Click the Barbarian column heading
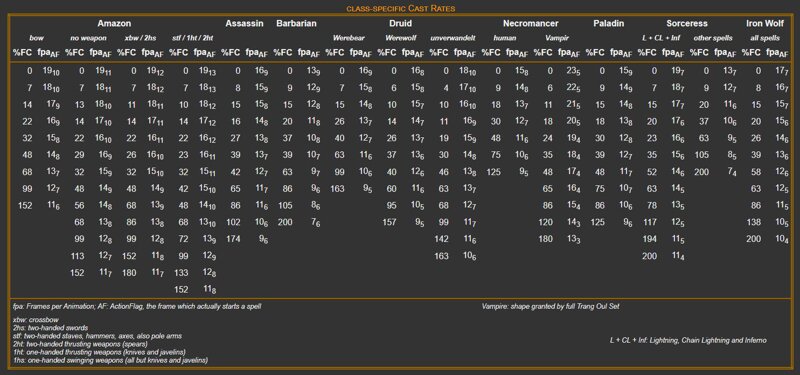 pos(296,23)
